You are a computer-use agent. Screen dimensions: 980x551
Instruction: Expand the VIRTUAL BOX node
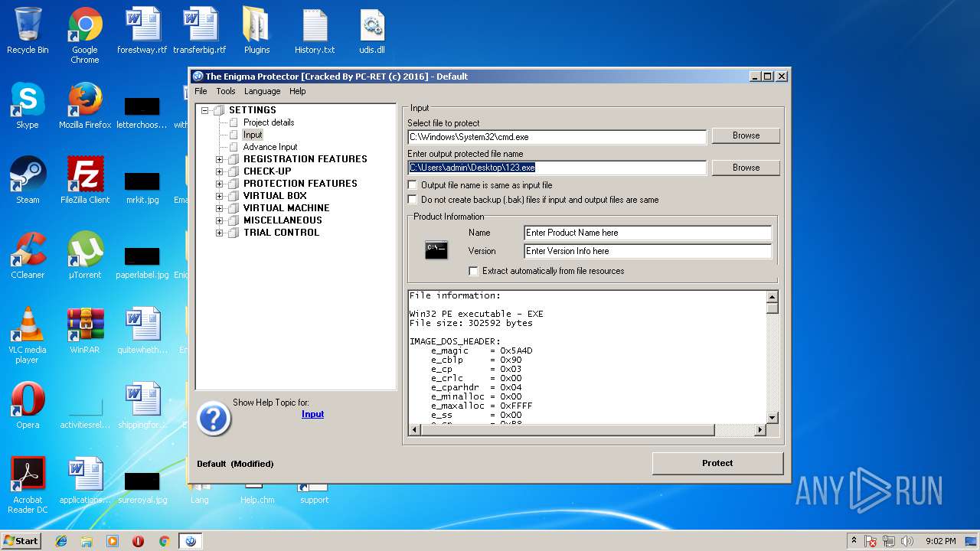(x=219, y=196)
